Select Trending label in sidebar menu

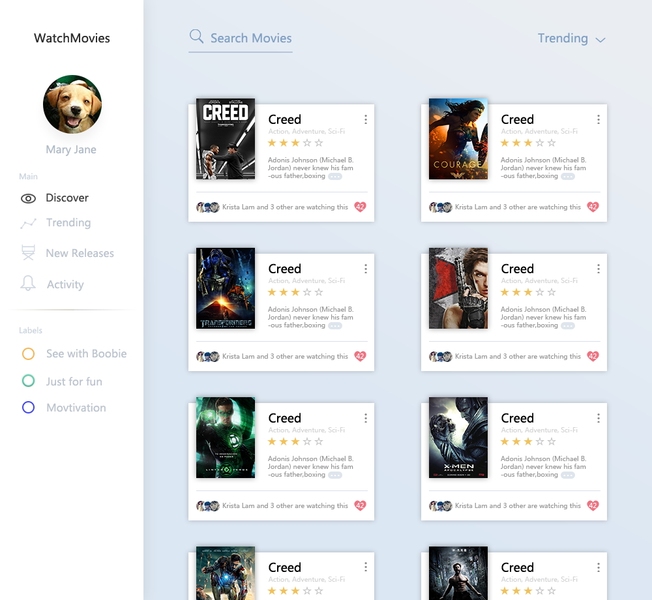[68, 222]
